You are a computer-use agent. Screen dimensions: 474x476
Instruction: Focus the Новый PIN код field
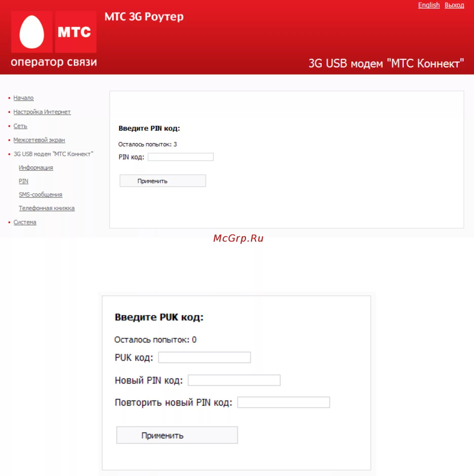234,380
